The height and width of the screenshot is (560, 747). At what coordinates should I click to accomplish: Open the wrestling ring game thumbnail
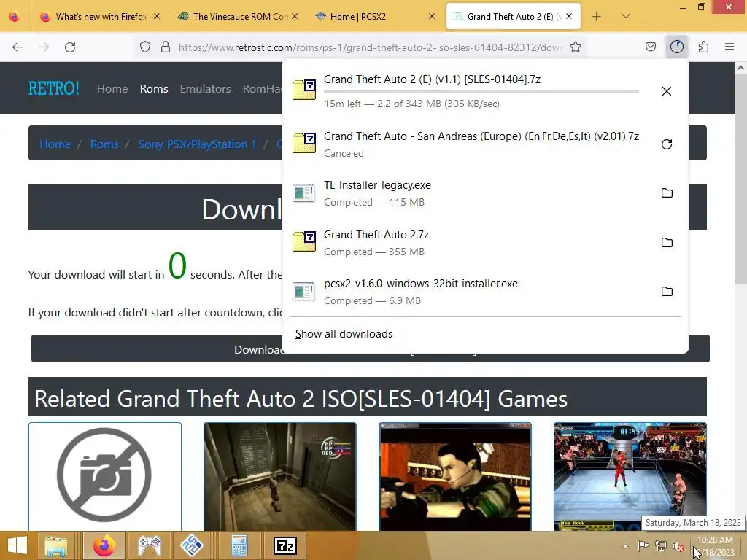pyautogui.click(x=630, y=476)
